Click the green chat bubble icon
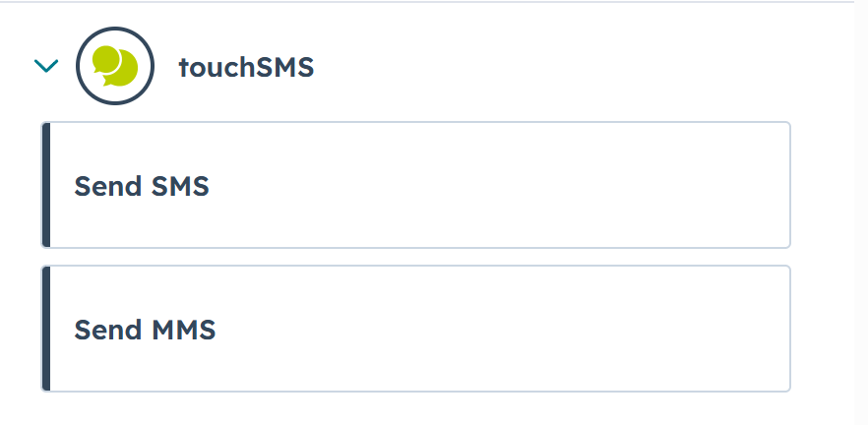This screenshot has width=868, height=425. (114, 67)
